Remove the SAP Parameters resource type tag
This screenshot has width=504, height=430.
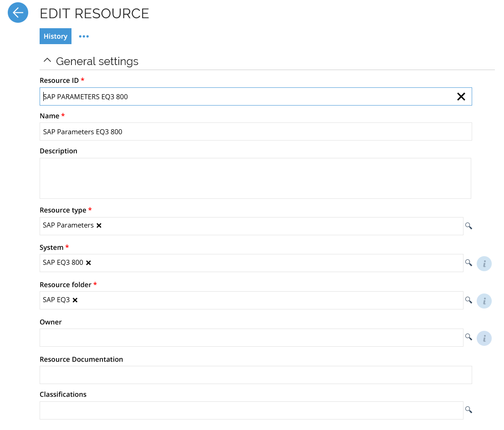pyautogui.click(x=99, y=225)
